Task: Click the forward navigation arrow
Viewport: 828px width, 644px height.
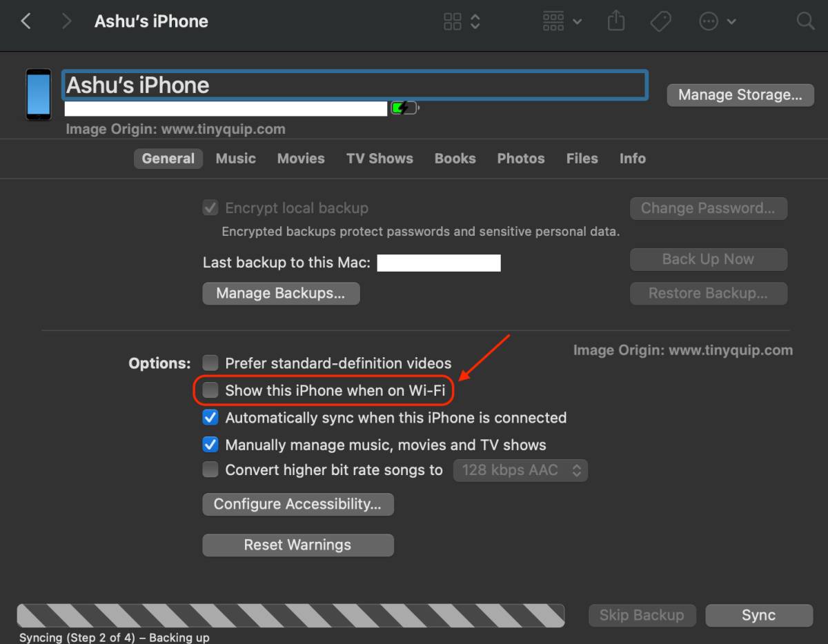Action: (66, 21)
